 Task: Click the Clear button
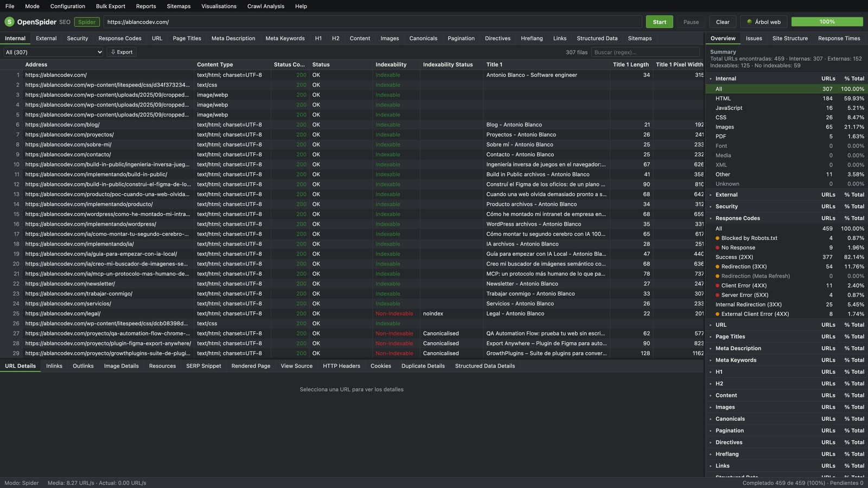(x=723, y=22)
